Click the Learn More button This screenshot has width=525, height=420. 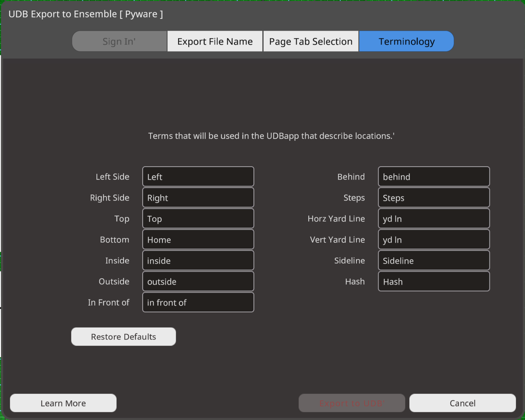coord(63,403)
